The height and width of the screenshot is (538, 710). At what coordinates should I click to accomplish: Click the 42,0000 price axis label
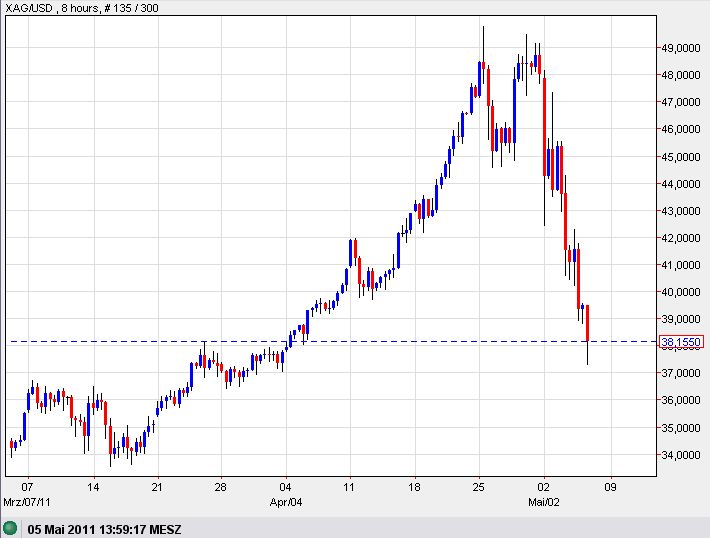tap(681, 238)
